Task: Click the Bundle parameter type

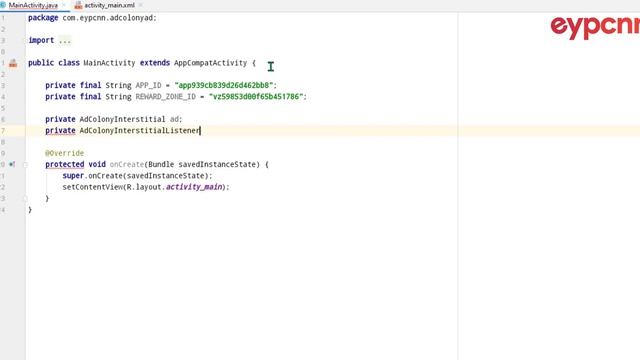Action: (x=161, y=164)
